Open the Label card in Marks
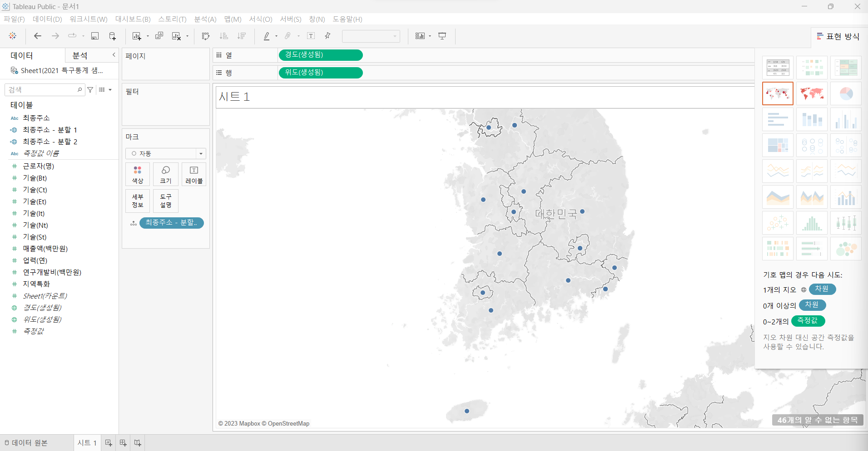 194,175
